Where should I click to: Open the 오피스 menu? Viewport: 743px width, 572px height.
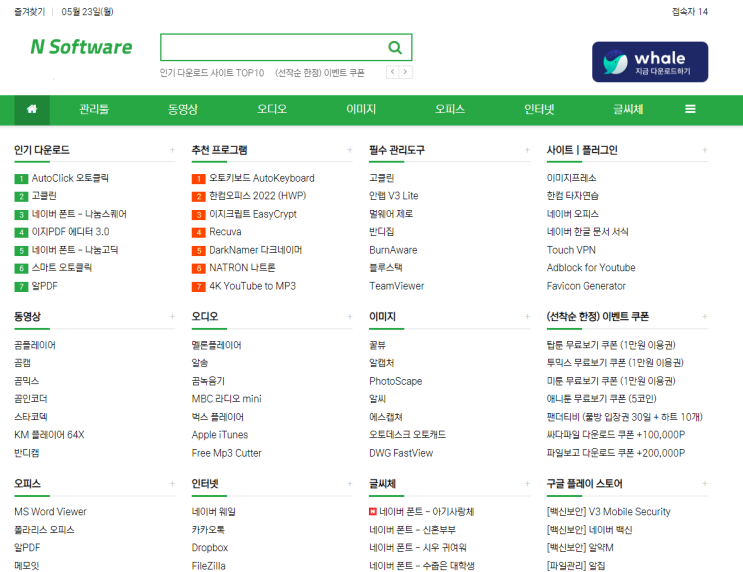(x=450, y=109)
